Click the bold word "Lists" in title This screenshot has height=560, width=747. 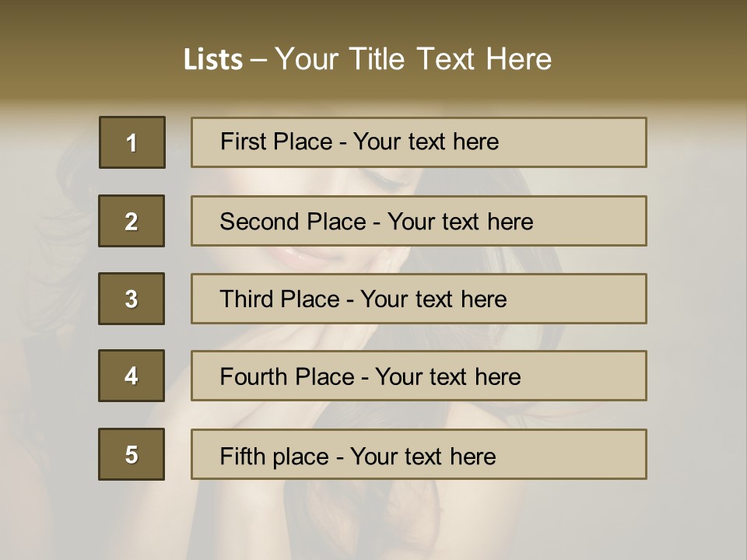pyautogui.click(x=213, y=59)
